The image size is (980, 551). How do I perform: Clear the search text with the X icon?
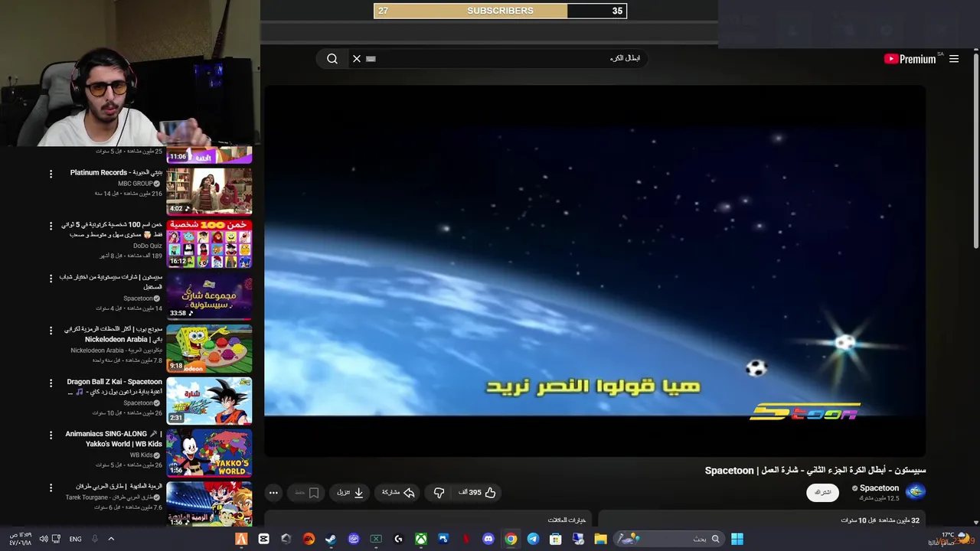point(357,59)
